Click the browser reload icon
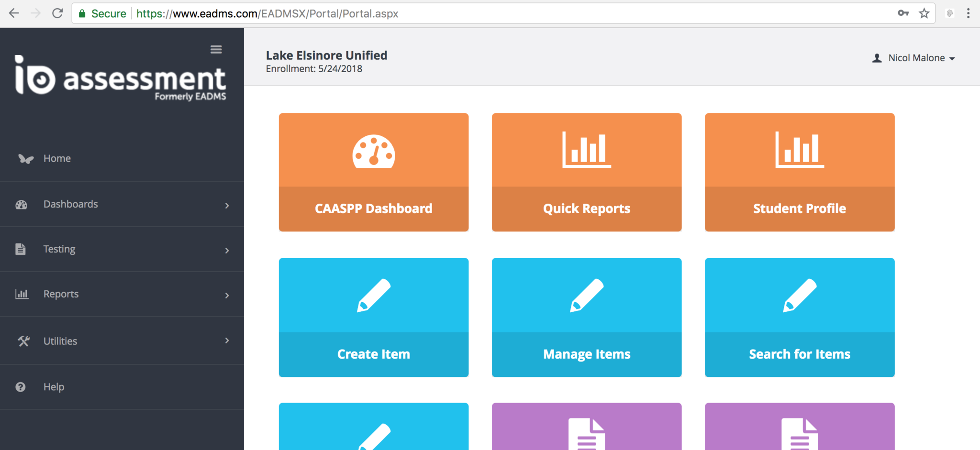 coord(57,13)
